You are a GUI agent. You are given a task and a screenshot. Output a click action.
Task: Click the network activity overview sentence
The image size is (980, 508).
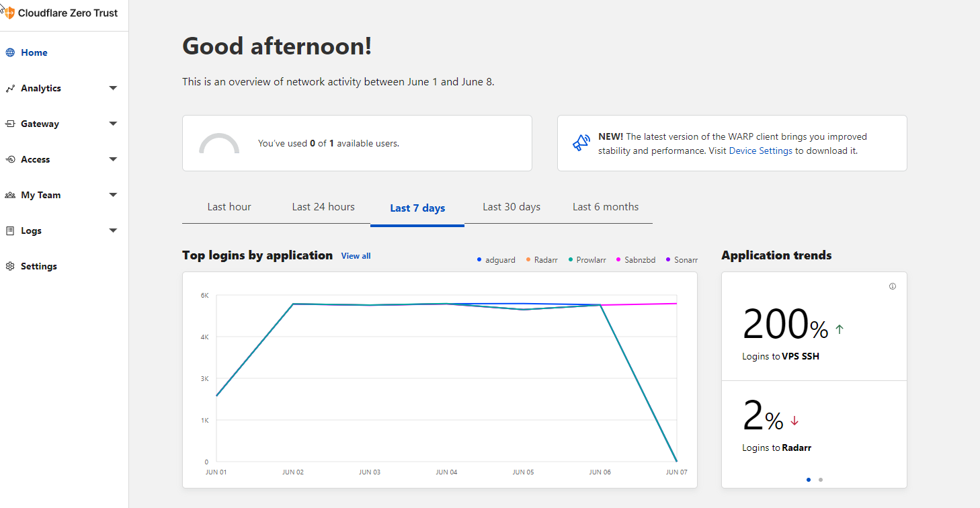[338, 82]
